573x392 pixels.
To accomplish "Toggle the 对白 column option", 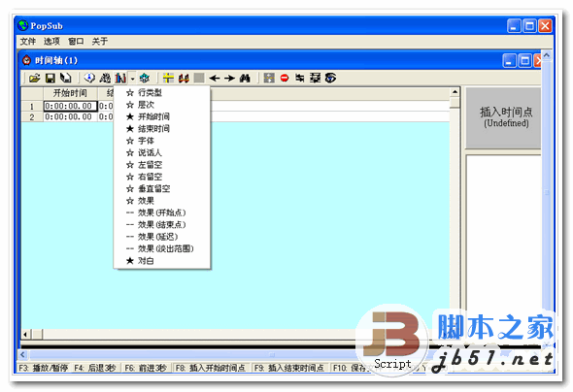I will [162, 261].
